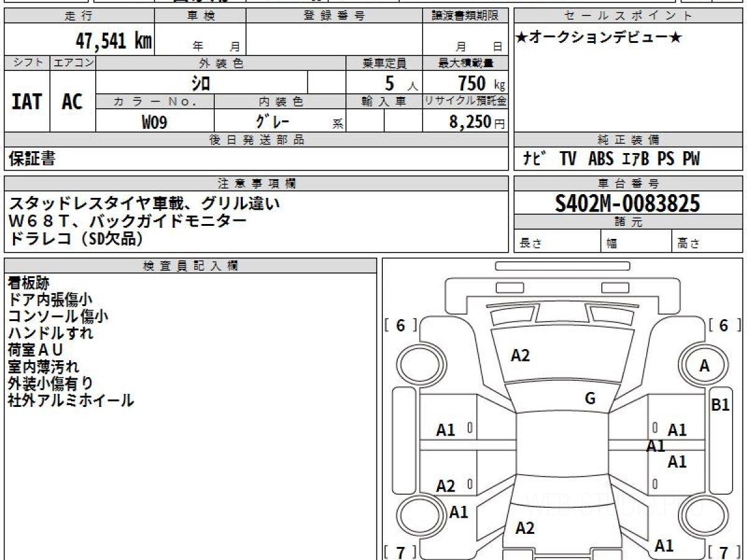Click the 純正装備 header
This screenshot has height=560, width=747.
(x=629, y=140)
